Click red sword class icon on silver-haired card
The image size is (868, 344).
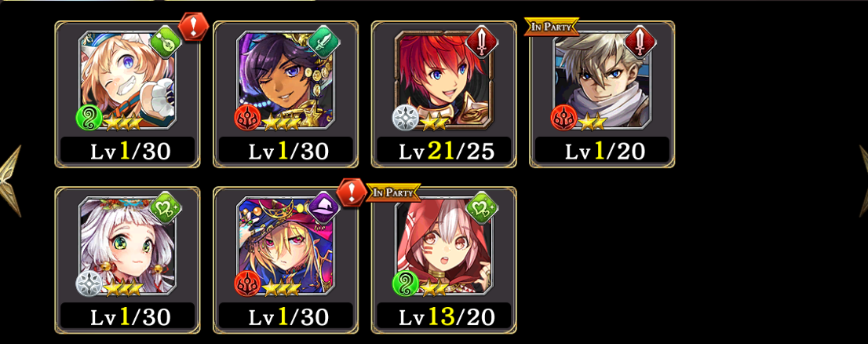(x=640, y=41)
